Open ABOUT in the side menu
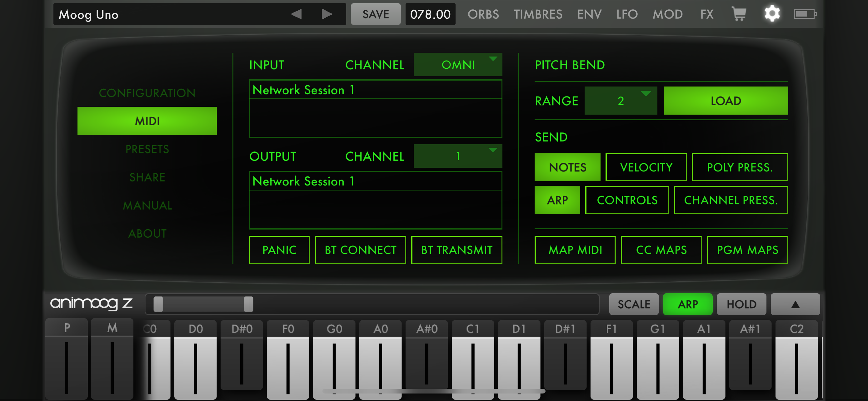868x401 pixels. click(147, 234)
